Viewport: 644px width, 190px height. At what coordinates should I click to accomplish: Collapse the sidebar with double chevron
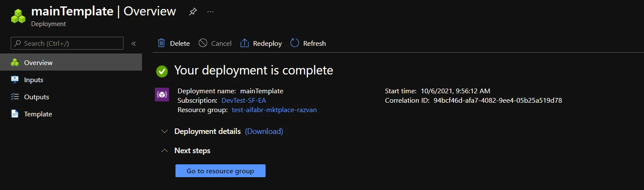133,43
